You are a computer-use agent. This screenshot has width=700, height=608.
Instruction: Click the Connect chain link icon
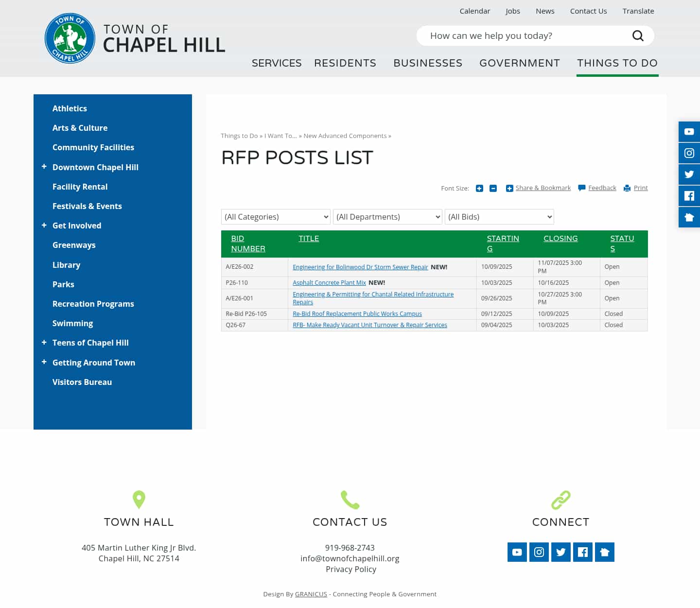pos(561,500)
